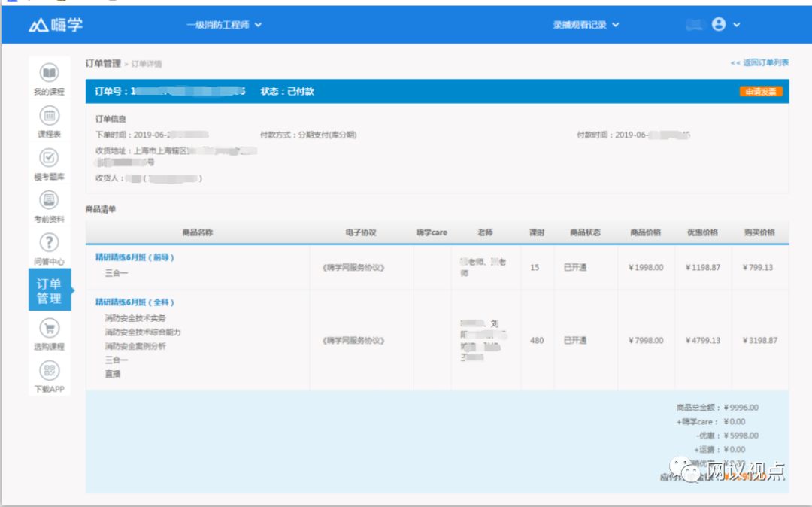Expand the user account dropdown arrow
Screen dimensions: 812x507
coord(737,25)
